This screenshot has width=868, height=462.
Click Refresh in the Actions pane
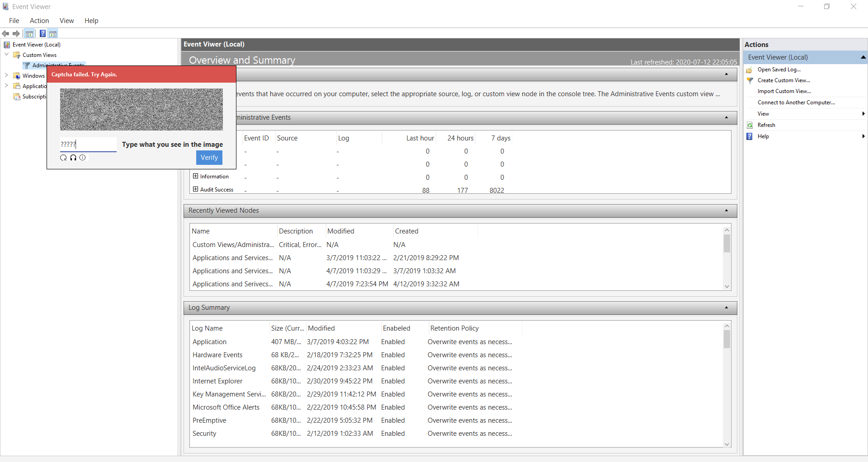point(766,125)
